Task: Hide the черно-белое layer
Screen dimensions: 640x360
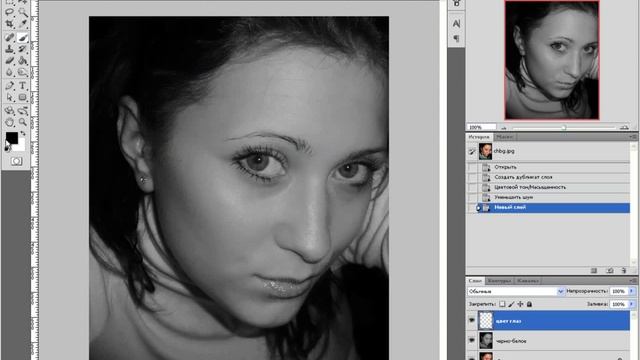Action: (472, 340)
